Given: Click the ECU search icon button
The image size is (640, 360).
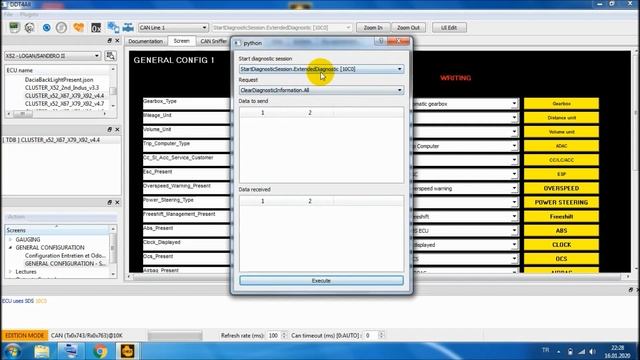Looking at the screenshot, I should pos(110,56).
